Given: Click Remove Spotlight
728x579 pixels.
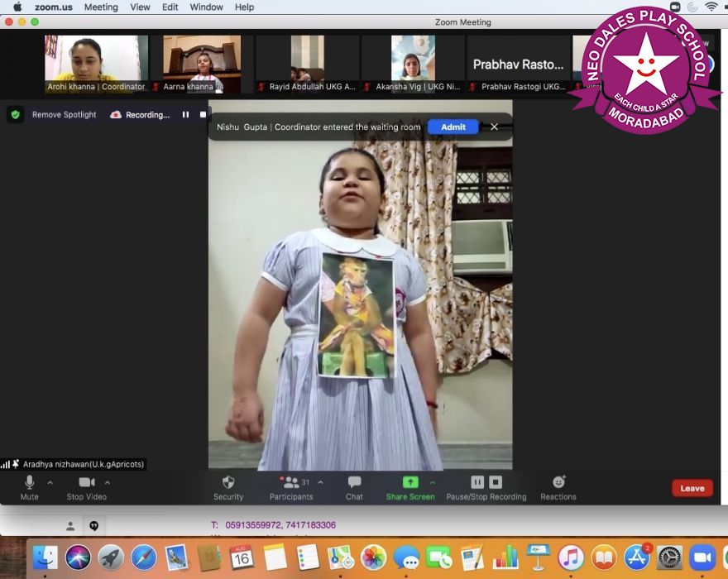Looking at the screenshot, I should 64,115.
